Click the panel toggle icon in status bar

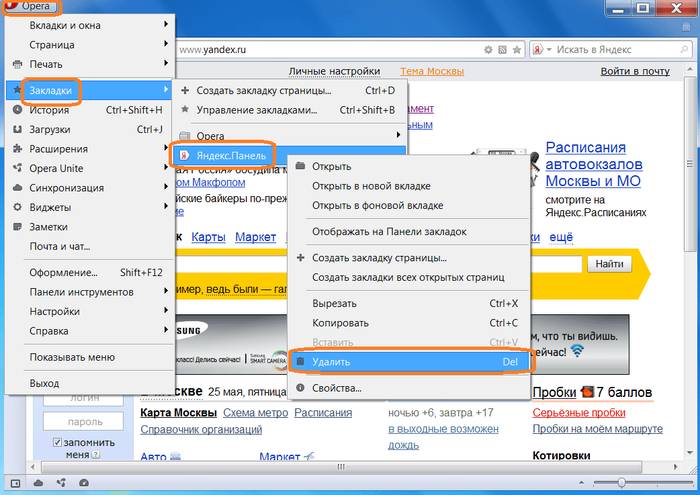click(14, 482)
